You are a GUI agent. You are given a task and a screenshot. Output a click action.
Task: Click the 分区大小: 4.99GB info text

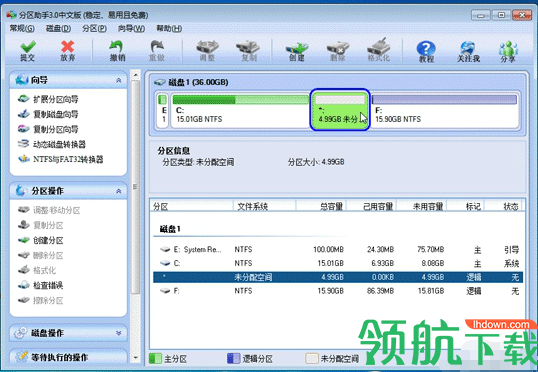pos(316,162)
